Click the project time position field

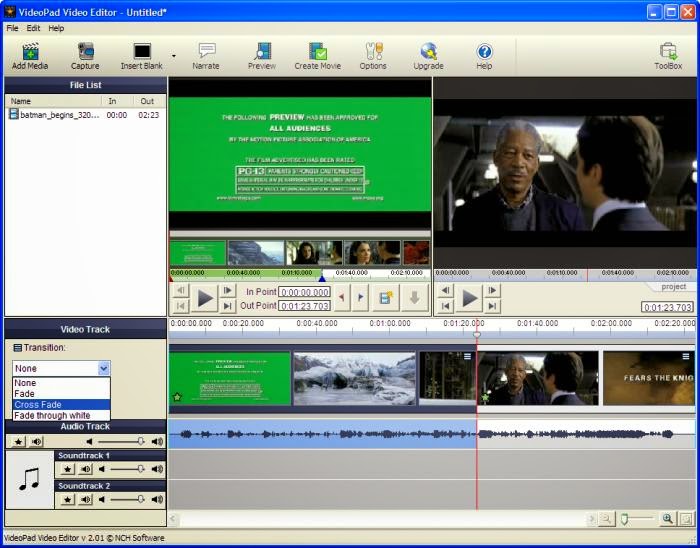[x=667, y=307]
